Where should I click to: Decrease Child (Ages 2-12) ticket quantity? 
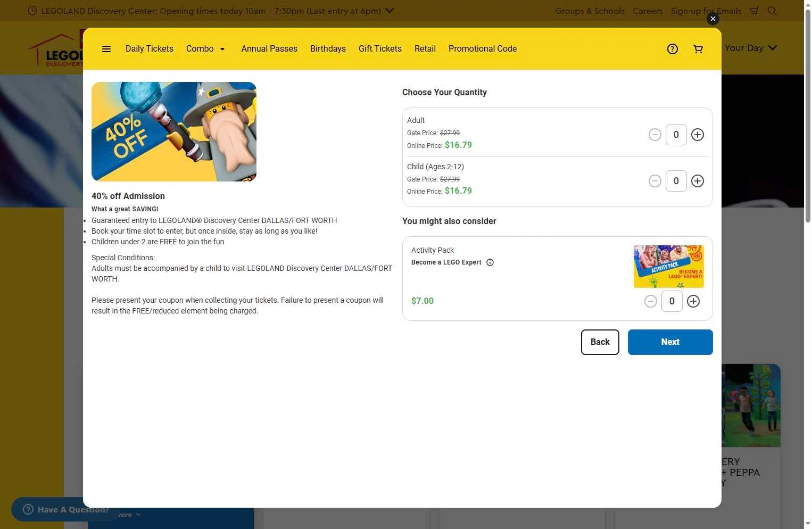[x=655, y=181]
